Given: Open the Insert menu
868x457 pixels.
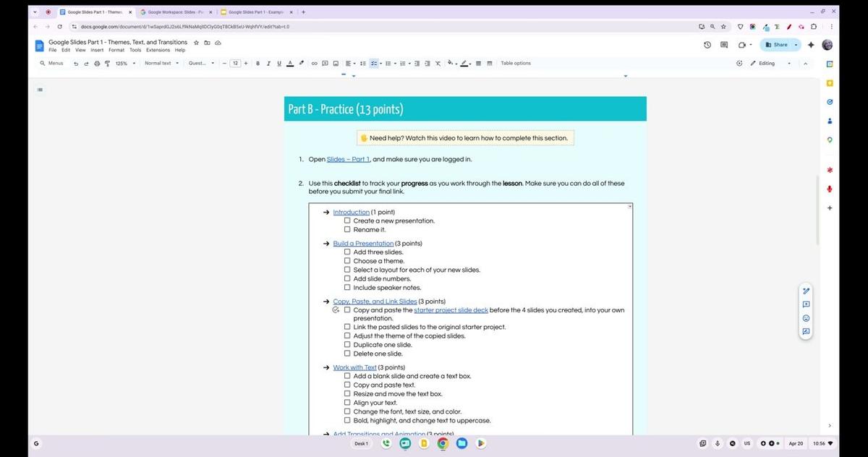Looking at the screenshot, I should coord(97,50).
